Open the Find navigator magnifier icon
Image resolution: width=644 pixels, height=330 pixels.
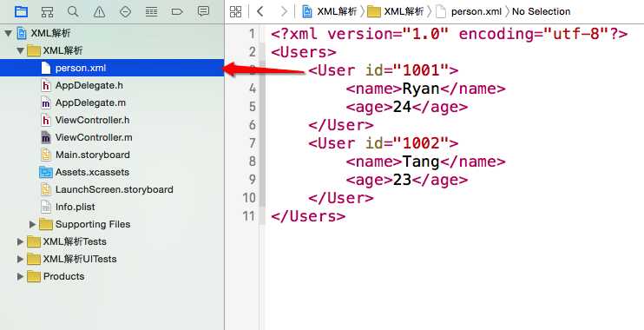(x=73, y=11)
